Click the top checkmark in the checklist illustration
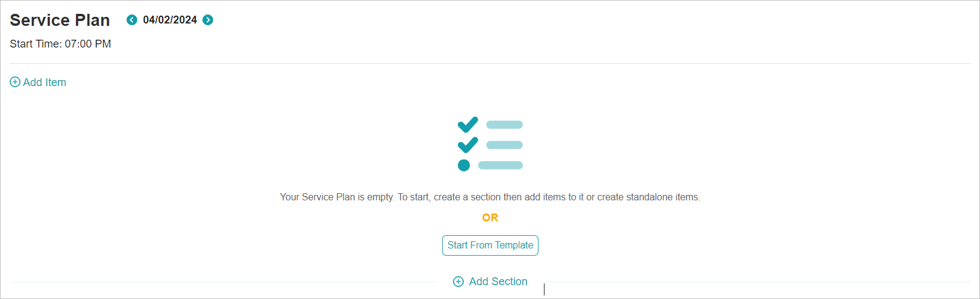Image resolution: width=980 pixels, height=299 pixels. [467, 125]
